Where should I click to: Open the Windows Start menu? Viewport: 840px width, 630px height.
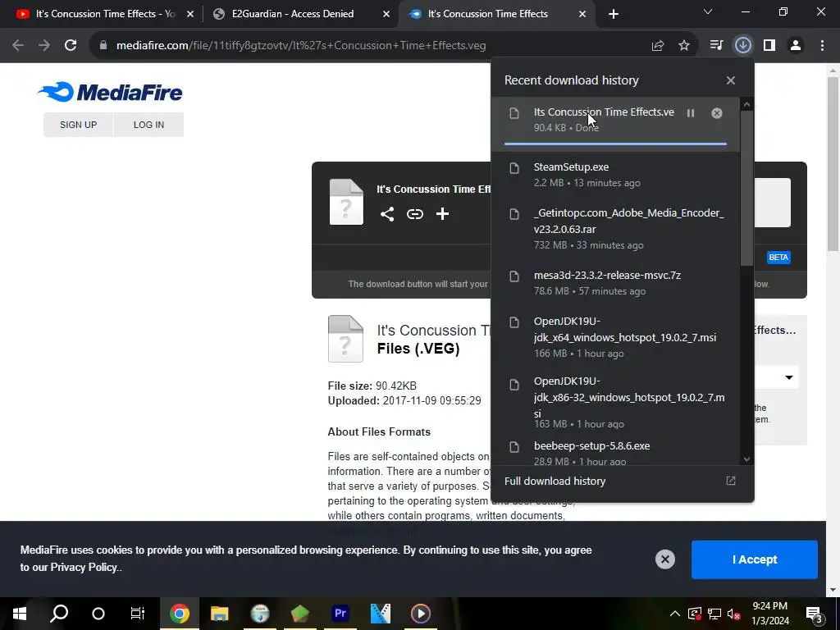pyautogui.click(x=20, y=614)
